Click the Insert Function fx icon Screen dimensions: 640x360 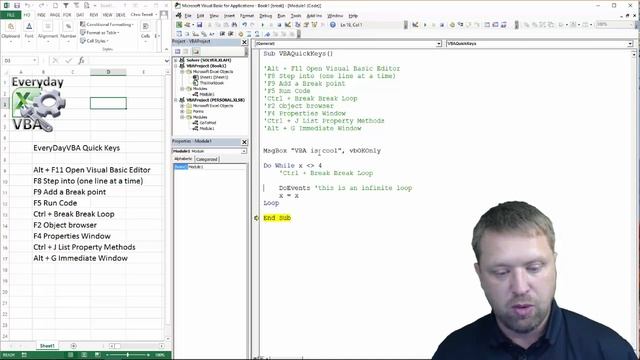click(81, 60)
